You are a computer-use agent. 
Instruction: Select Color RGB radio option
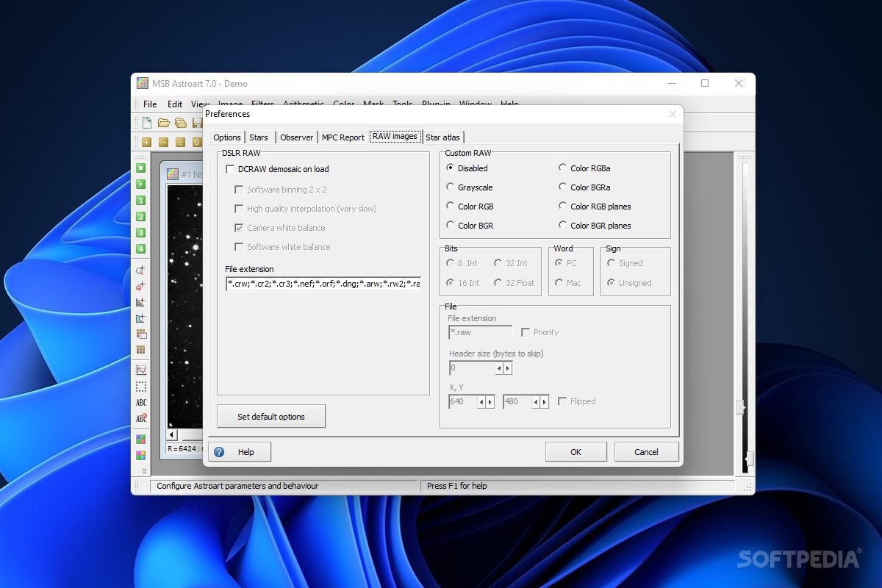click(x=451, y=207)
